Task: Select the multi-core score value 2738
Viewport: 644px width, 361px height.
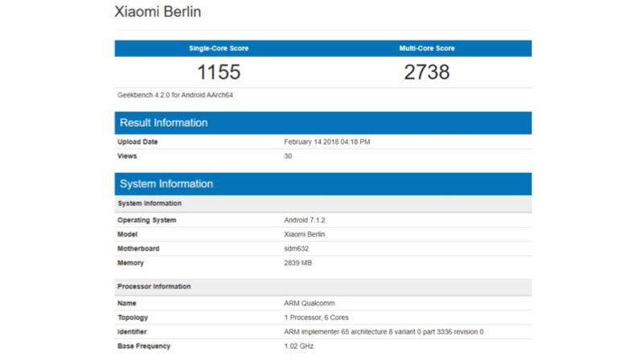Action: (427, 72)
